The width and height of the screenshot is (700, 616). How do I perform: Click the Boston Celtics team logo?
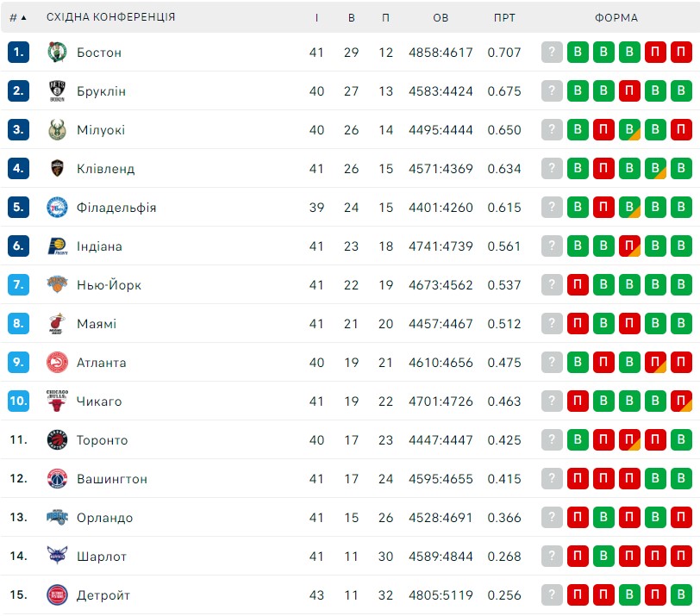point(57,53)
